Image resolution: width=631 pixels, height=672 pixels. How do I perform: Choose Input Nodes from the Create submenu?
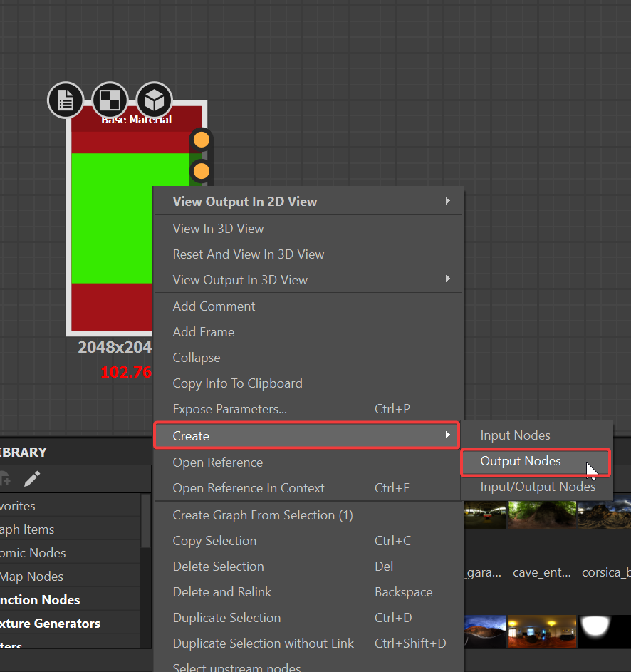(515, 435)
